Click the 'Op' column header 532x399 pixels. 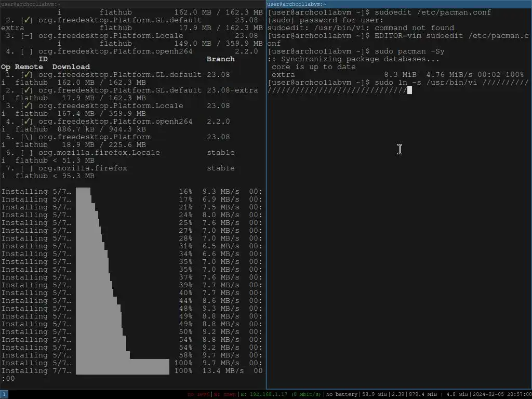[x=6, y=67]
